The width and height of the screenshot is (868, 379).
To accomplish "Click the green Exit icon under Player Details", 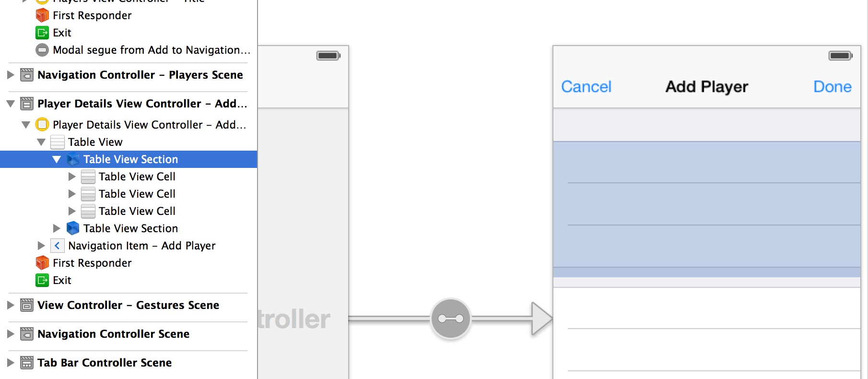I will (42, 280).
